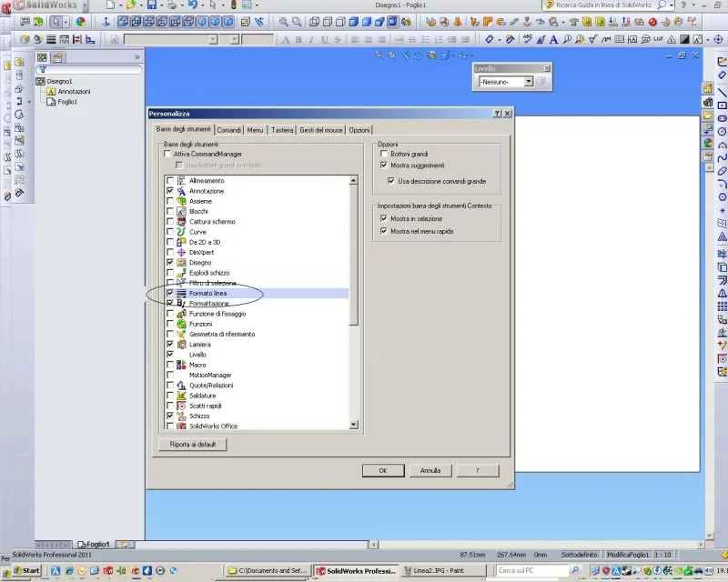Uncheck the Annotazione toolbar checkbox
Viewport: 728px width, 582px height.
point(170,191)
